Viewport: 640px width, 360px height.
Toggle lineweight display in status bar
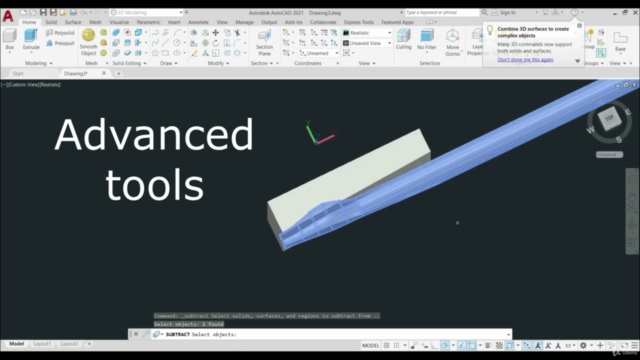[489, 345]
